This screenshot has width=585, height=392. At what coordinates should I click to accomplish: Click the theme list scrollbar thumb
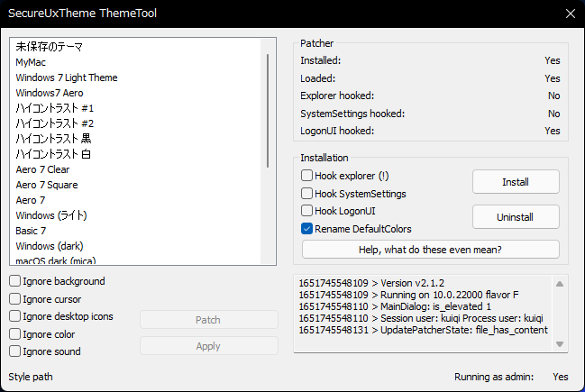(x=268, y=111)
